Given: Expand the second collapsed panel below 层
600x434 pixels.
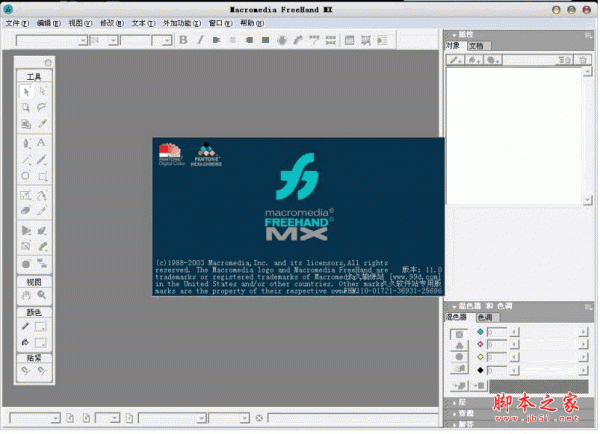Looking at the screenshot, I should pos(454,414).
